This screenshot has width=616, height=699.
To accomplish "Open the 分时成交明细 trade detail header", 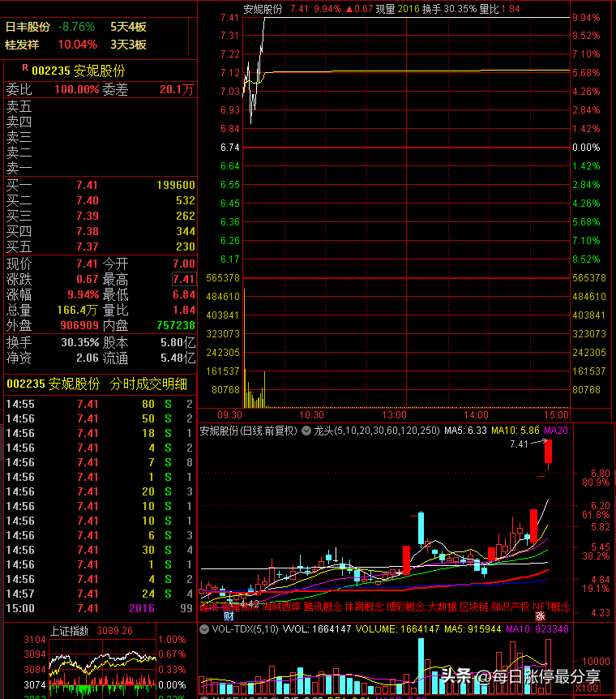I will (148, 384).
